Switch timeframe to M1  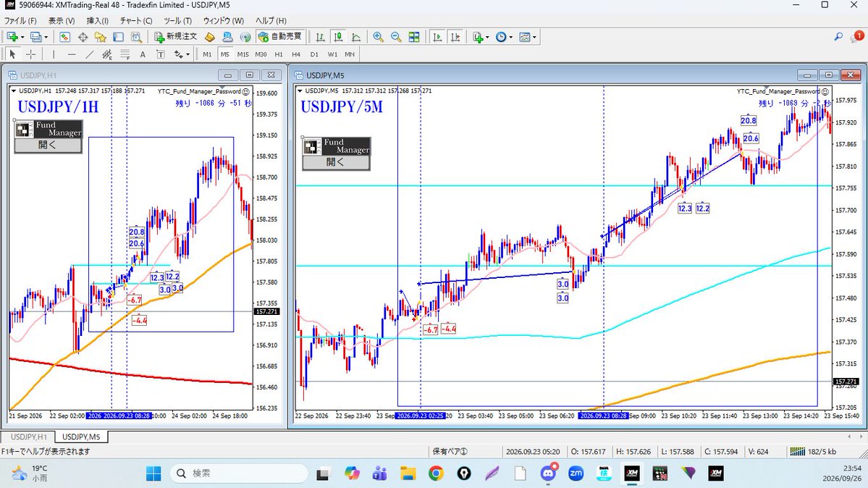coord(207,54)
